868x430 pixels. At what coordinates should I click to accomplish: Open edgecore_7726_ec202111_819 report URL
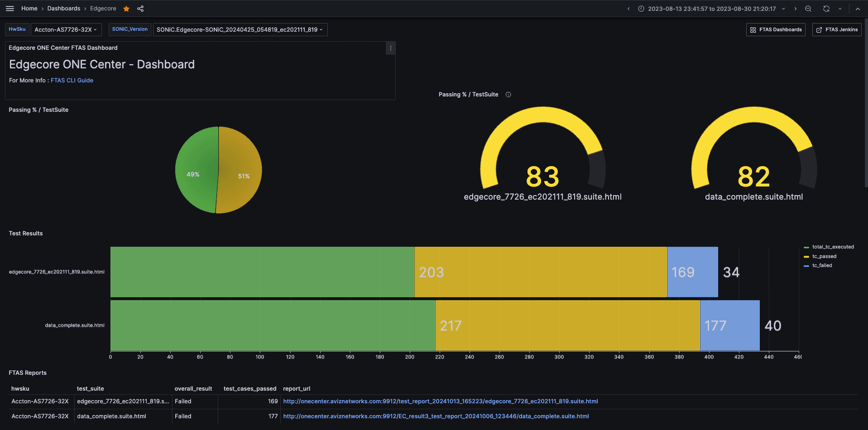point(441,401)
